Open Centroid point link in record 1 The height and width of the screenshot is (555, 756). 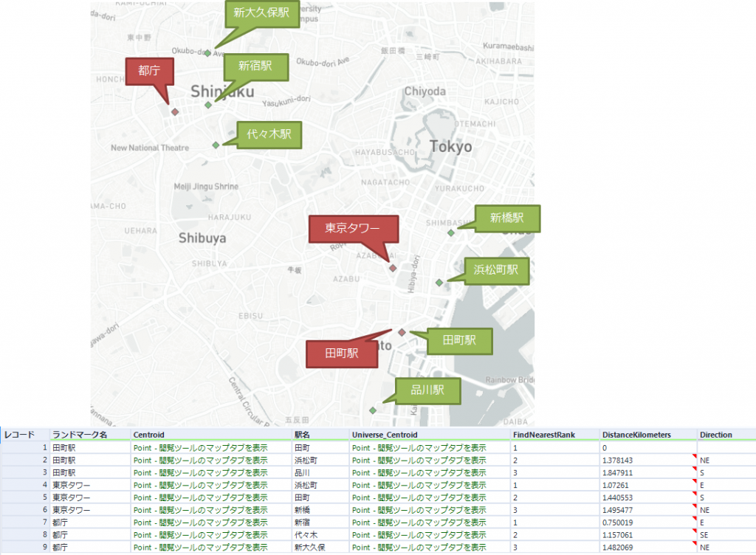coord(200,447)
